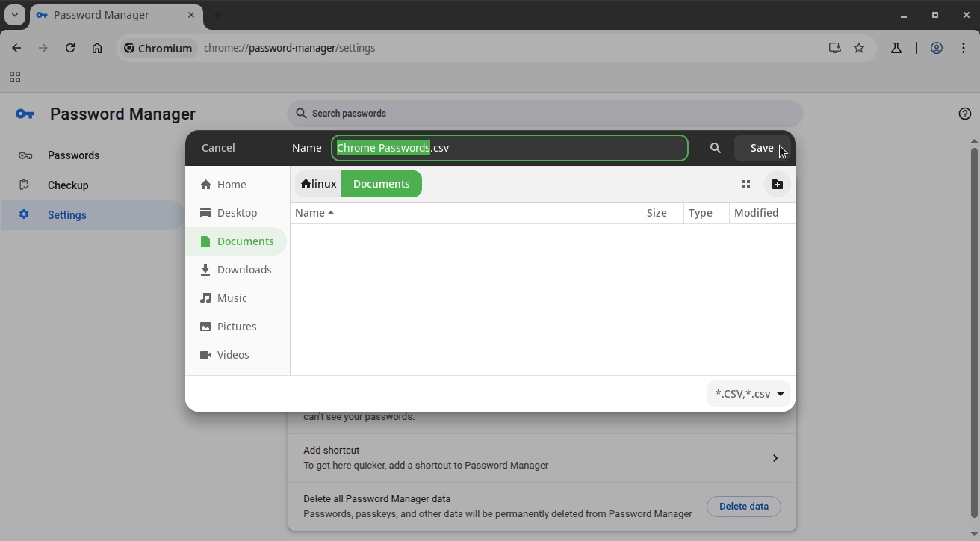Select the Documents breadcrumb

382,184
